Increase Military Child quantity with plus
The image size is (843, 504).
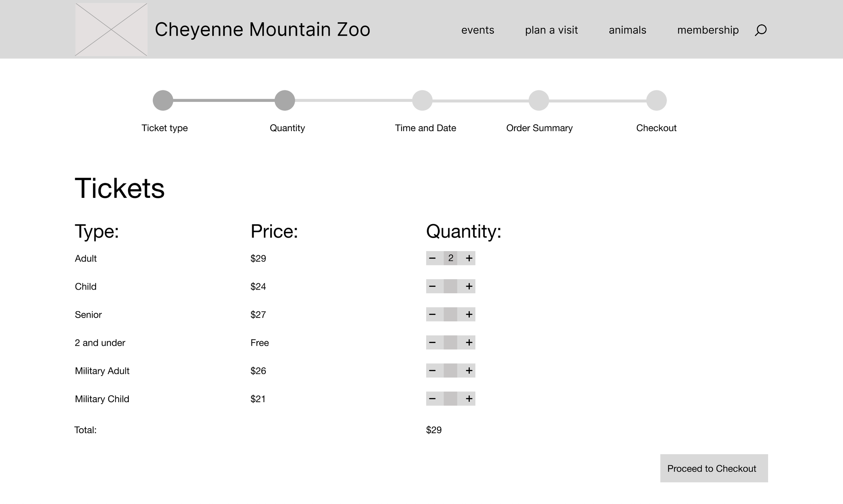tap(469, 399)
